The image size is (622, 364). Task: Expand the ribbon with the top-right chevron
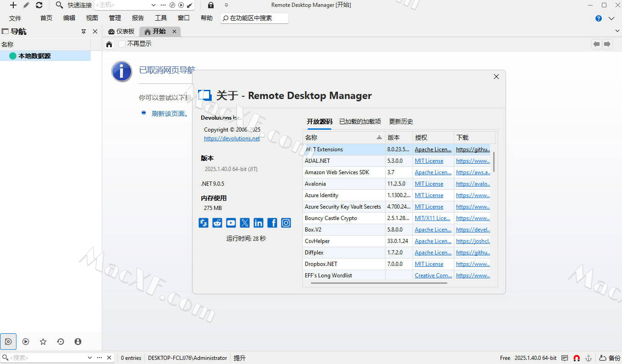pos(611,18)
